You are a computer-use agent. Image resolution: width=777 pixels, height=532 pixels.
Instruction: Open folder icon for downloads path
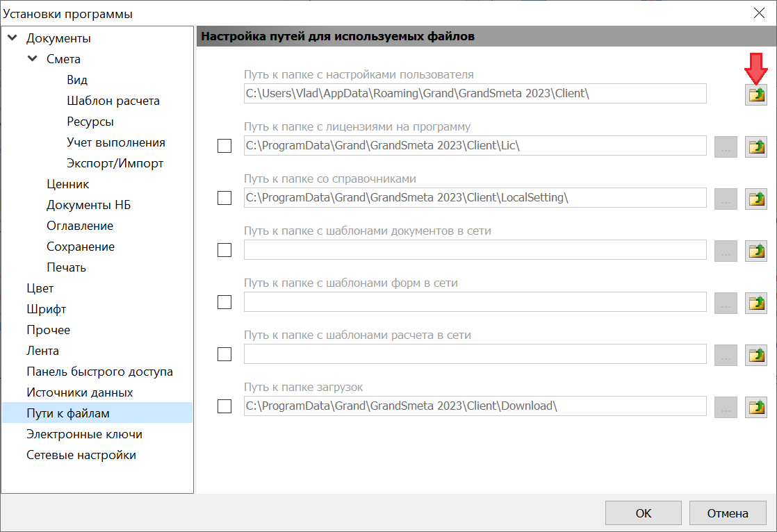pos(756,407)
